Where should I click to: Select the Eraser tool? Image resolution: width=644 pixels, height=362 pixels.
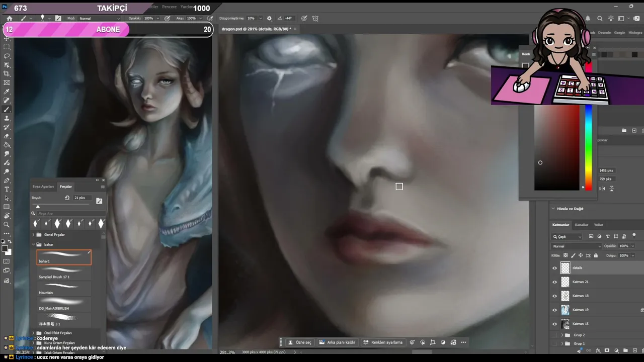[x=7, y=136]
